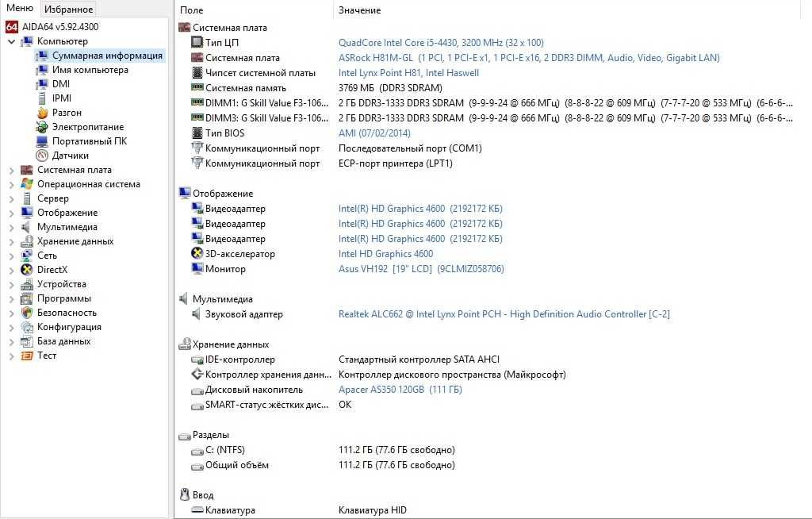Screen dimensions: 812x519
Task: Select the Сервер tree icon
Action: point(26,198)
